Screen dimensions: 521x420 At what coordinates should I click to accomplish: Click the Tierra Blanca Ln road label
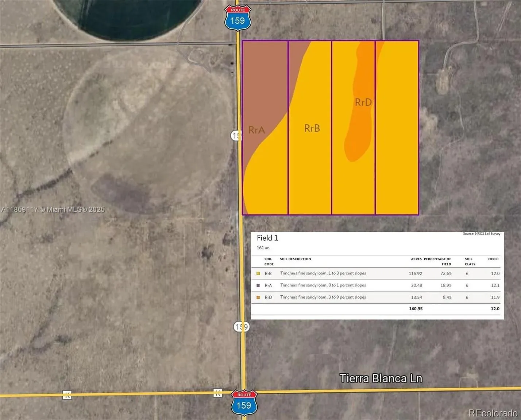click(x=381, y=378)
